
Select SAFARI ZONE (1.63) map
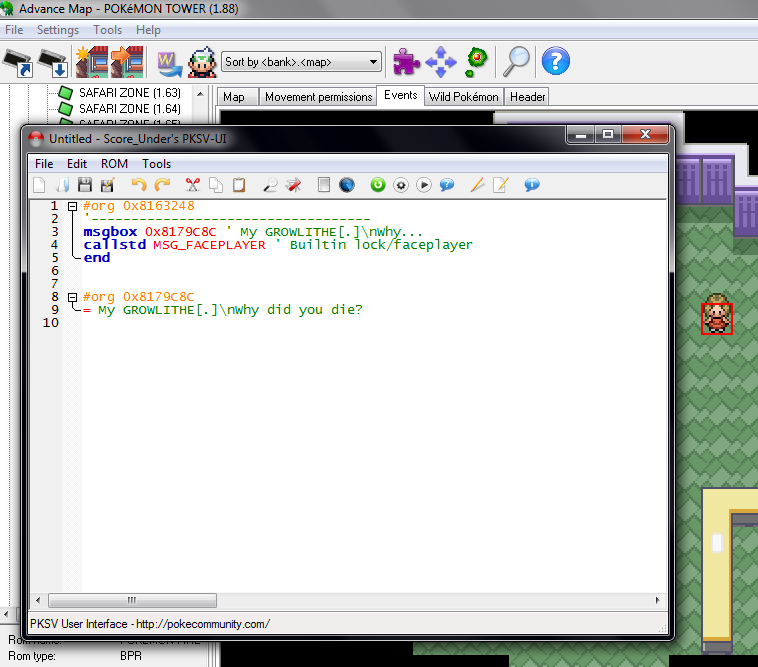(130, 92)
